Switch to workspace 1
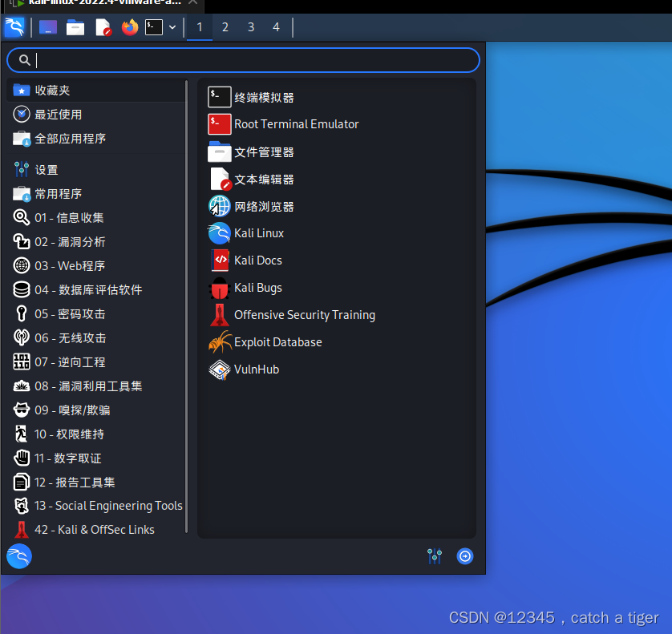This screenshot has height=634, width=672. tap(200, 27)
